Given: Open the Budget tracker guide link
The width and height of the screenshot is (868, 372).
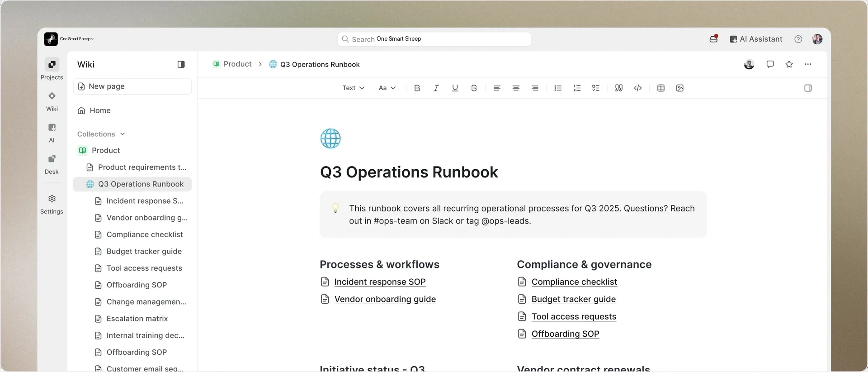Looking at the screenshot, I should coord(574,299).
